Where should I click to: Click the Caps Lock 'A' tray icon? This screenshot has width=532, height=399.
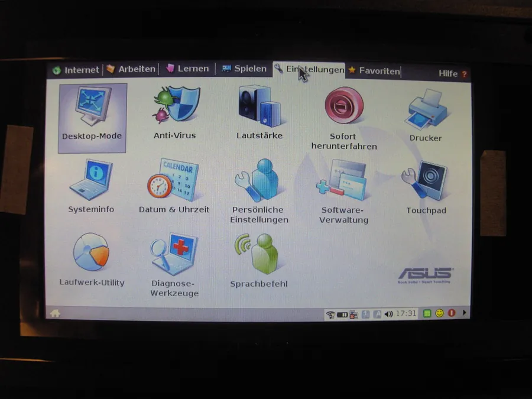pyautogui.click(x=377, y=314)
